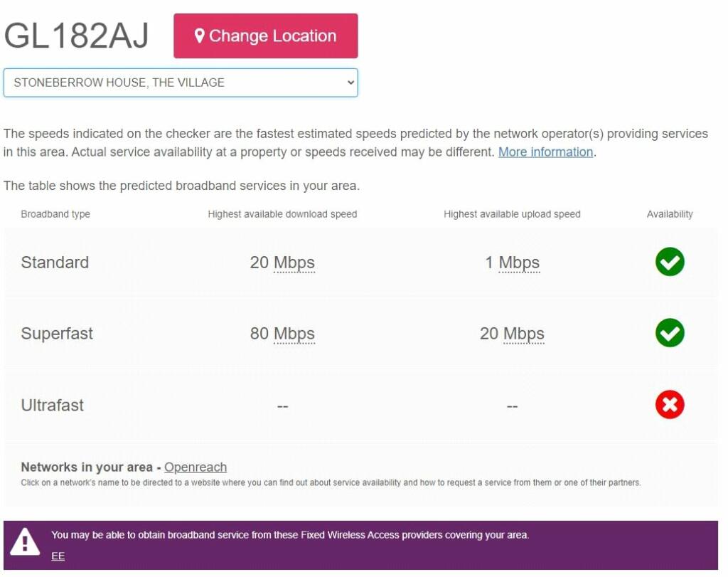728x577 pixels.
Task: Click the white warning triangle icon
Action: pyautogui.click(x=25, y=541)
